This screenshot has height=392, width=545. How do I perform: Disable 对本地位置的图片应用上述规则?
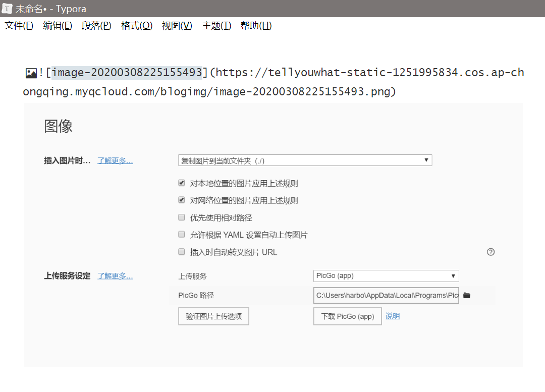tap(181, 183)
